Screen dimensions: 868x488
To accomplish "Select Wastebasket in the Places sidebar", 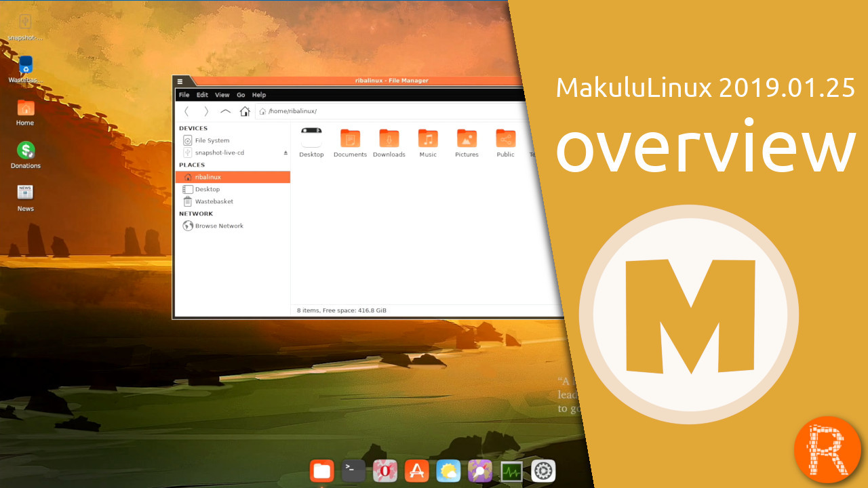I will (214, 201).
